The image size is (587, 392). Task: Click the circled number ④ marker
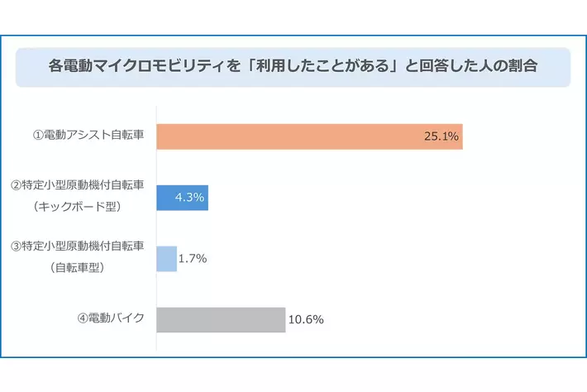point(83,318)
